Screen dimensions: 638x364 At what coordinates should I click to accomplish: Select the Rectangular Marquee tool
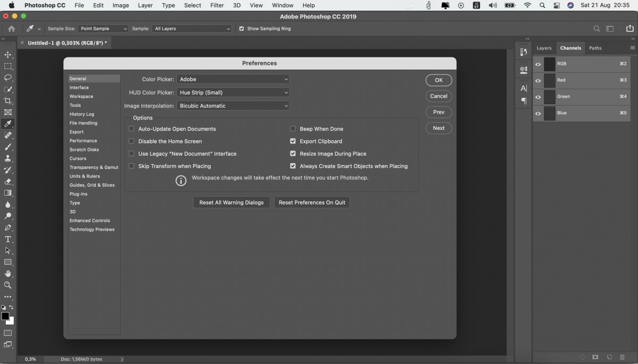(x=8, y=66)
